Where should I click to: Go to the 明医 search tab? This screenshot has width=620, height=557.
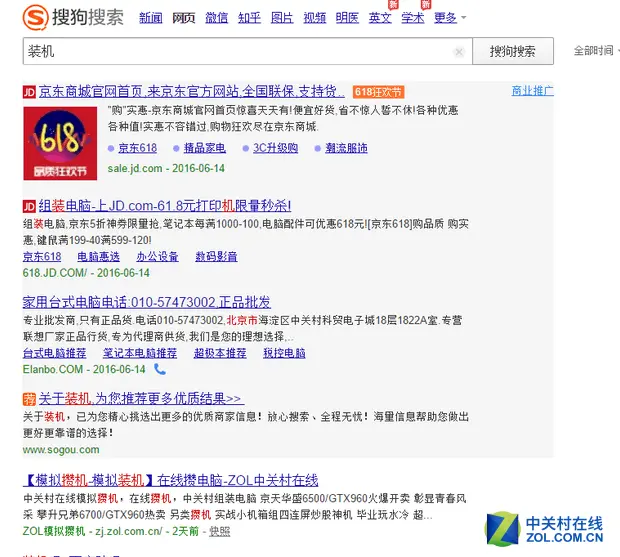pos(347,18)
